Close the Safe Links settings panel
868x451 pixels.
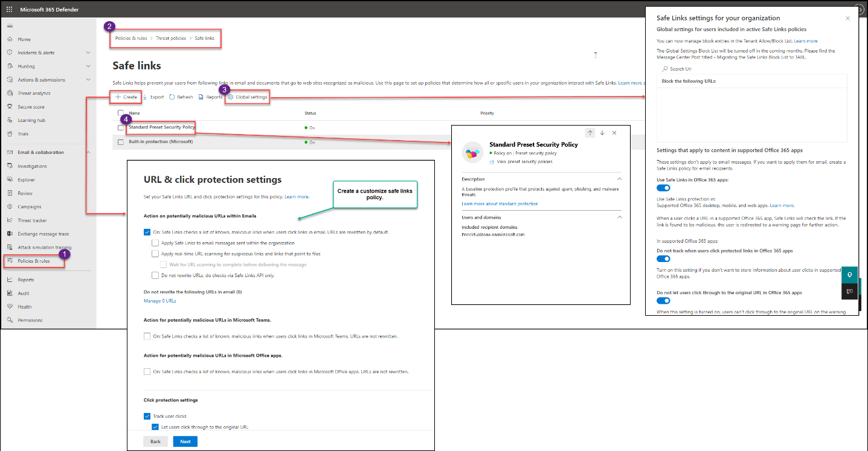(x=847, y=18)
